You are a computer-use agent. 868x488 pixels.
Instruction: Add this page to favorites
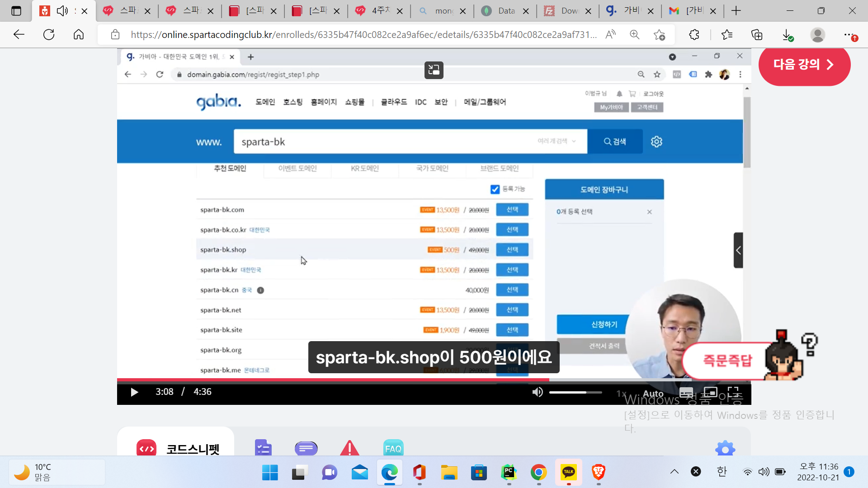point(659,34)
